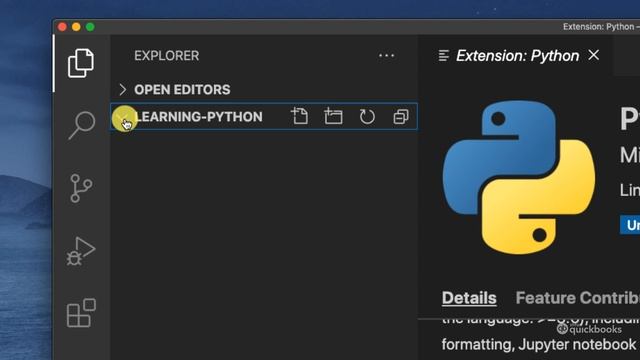Open the Source Control view
The height and width of the screenshot is (360, 640).
[81, 188]
